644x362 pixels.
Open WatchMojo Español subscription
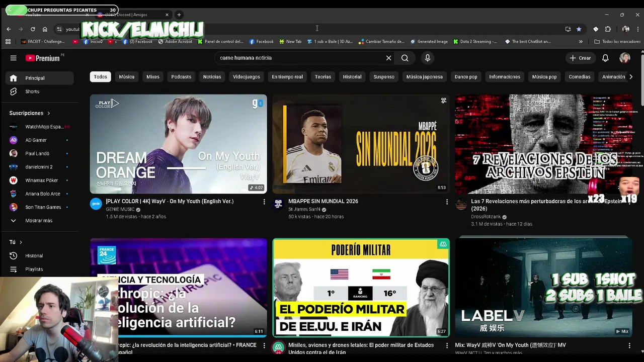pyautogui.click(x=40, y=127)
